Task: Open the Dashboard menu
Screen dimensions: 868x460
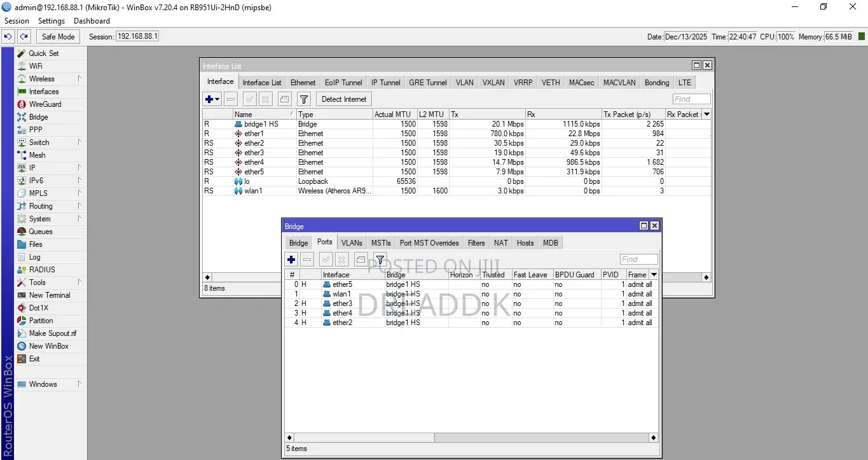Action: (92, 21)
